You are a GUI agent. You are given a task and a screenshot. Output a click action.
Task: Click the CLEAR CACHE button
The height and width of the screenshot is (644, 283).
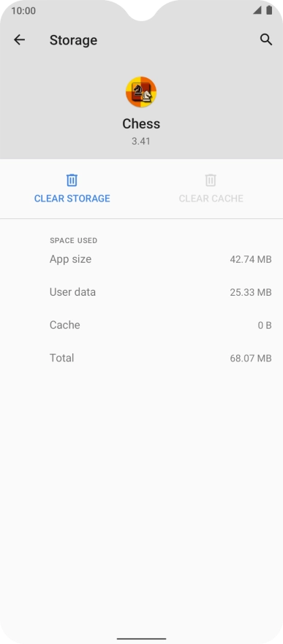(211, 188)
